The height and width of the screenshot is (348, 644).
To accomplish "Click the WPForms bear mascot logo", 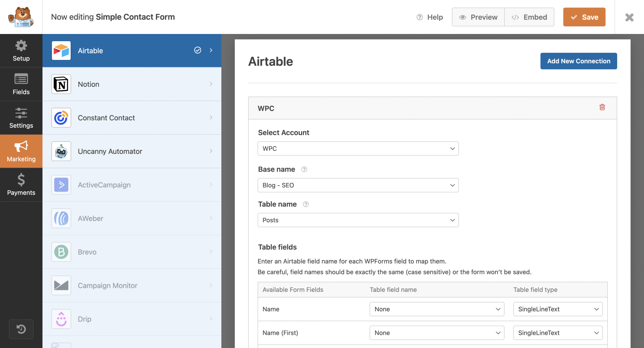I will pos(21,17).
